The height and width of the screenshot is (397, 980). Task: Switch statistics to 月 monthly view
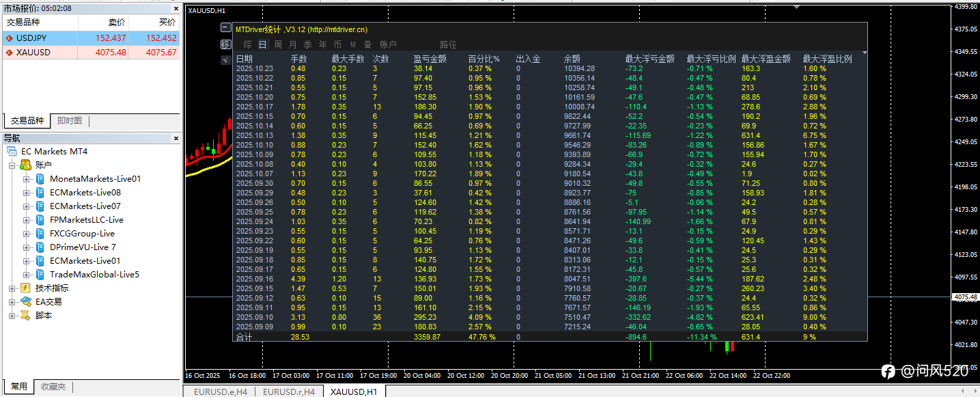tap(293, 44)
